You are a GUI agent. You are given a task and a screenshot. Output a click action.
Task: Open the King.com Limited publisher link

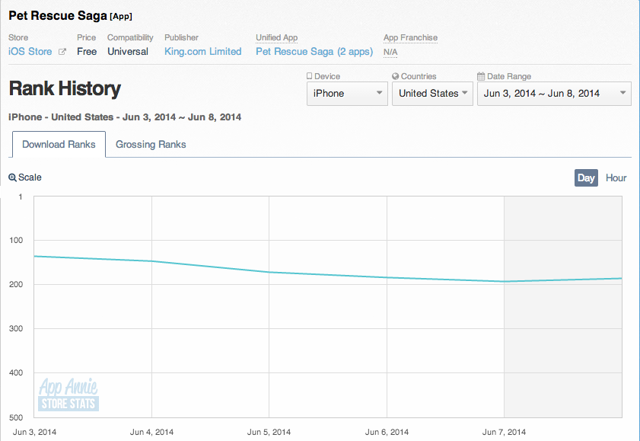pyautogui.click(x=203, y=51)
